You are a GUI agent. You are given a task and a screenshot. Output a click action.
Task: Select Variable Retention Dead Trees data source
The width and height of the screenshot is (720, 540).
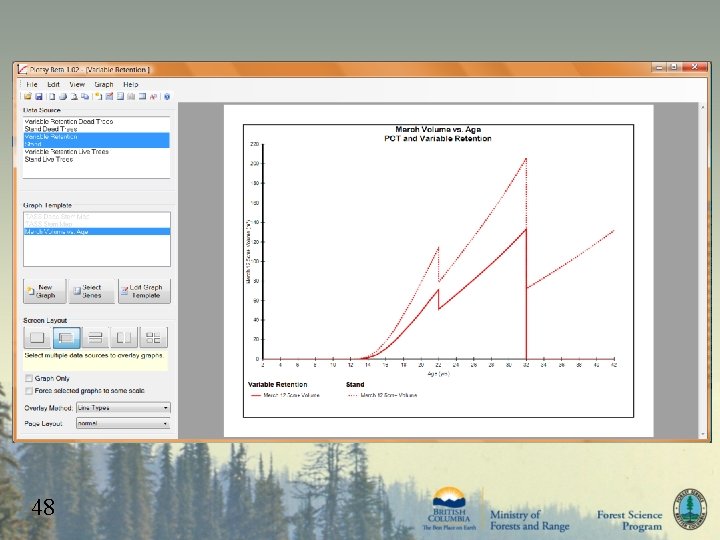[x=96, y=122]
